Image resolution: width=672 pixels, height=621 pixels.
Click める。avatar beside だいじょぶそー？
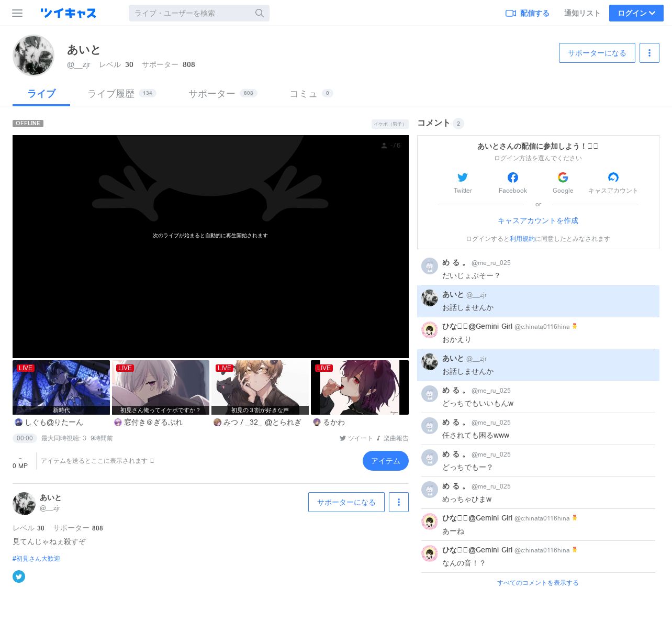point(430,266)
